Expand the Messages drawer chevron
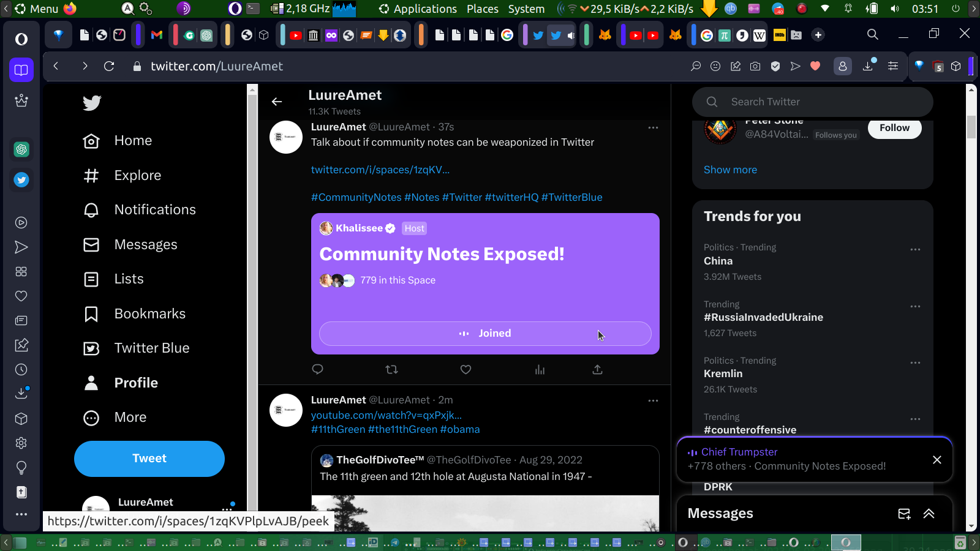 (x=929, y=514)
